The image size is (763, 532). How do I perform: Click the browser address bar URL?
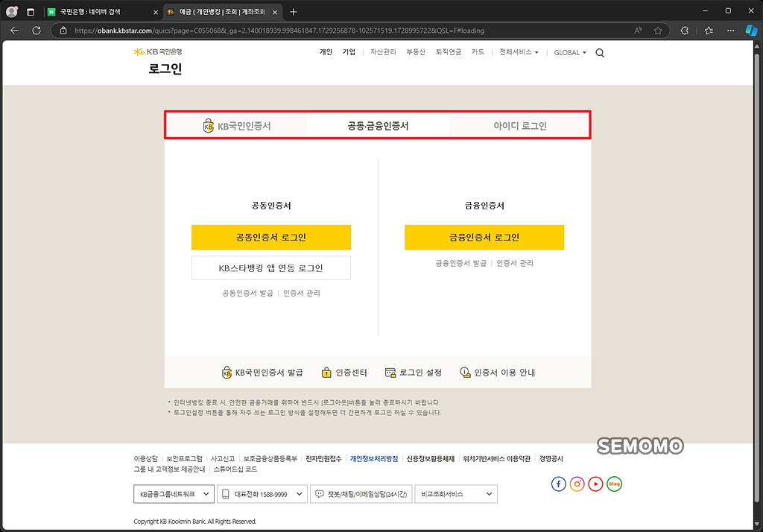pyautogui.click(x=279, y=31)
